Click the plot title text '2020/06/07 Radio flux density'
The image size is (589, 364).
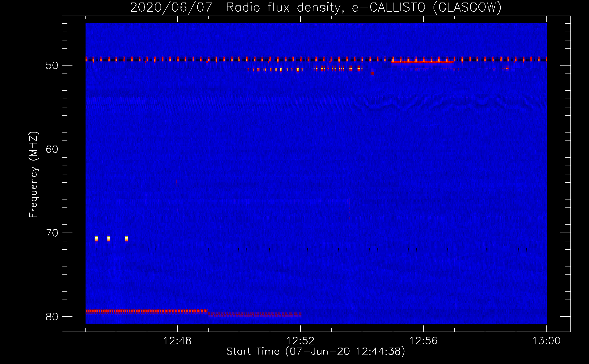(236, 8)
